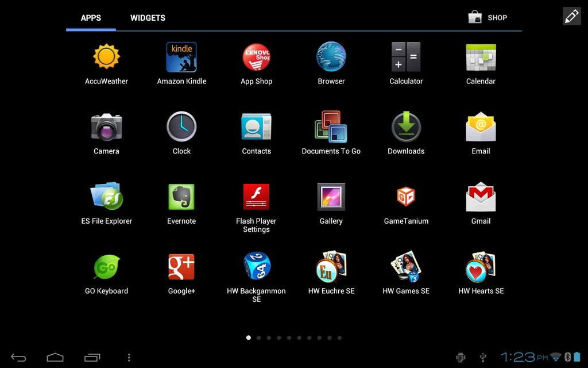The image size is (588, 368).
Task: Launch the GameTanium app
Action: pos(406,197)
